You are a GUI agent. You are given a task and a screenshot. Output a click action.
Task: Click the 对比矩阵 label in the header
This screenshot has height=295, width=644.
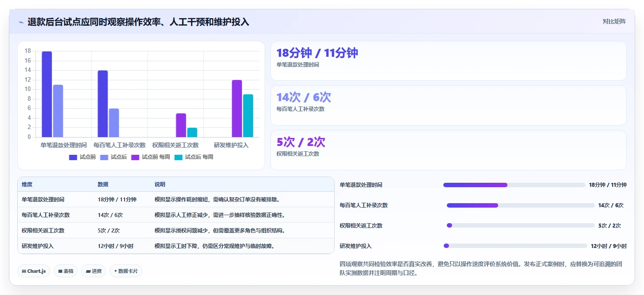[x=614, y=21]
